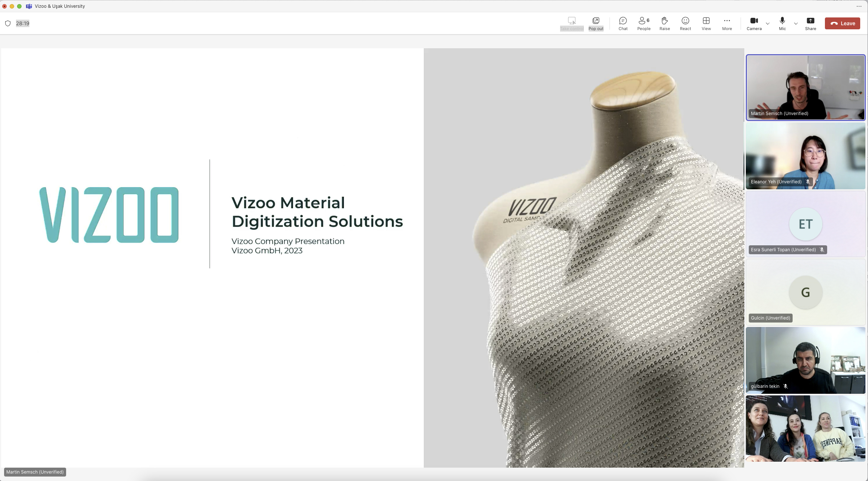Click the sequin mannequin image on slide
Image resolution: width=868 pixels, height=481 pixels.
click(584, 258)
